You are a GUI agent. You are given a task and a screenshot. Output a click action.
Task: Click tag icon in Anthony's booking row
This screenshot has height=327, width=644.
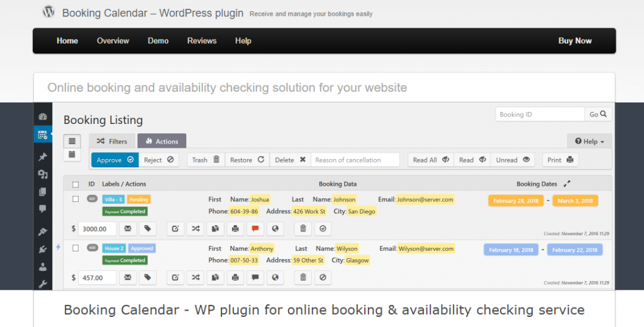click(x=147, y=278)
